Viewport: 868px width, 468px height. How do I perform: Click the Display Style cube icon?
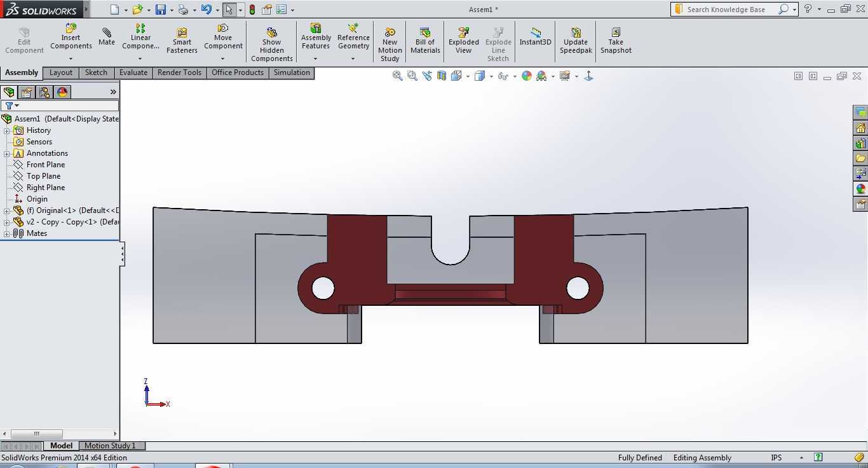pos(480,76)
